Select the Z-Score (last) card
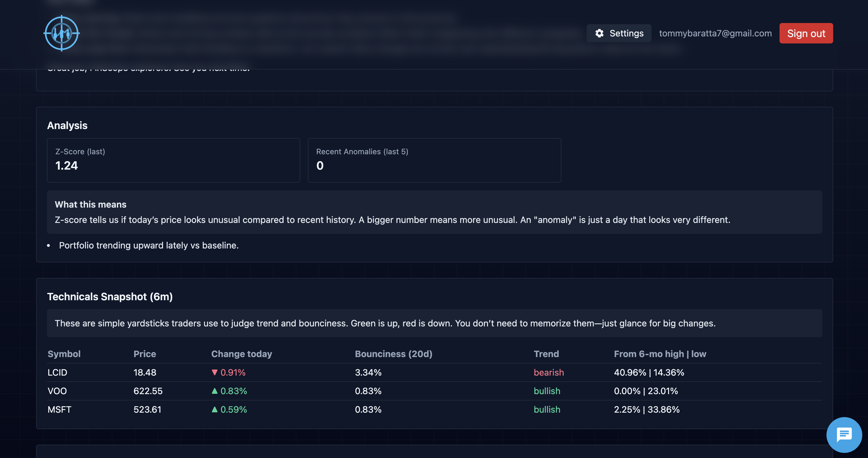 coord(173,160)
